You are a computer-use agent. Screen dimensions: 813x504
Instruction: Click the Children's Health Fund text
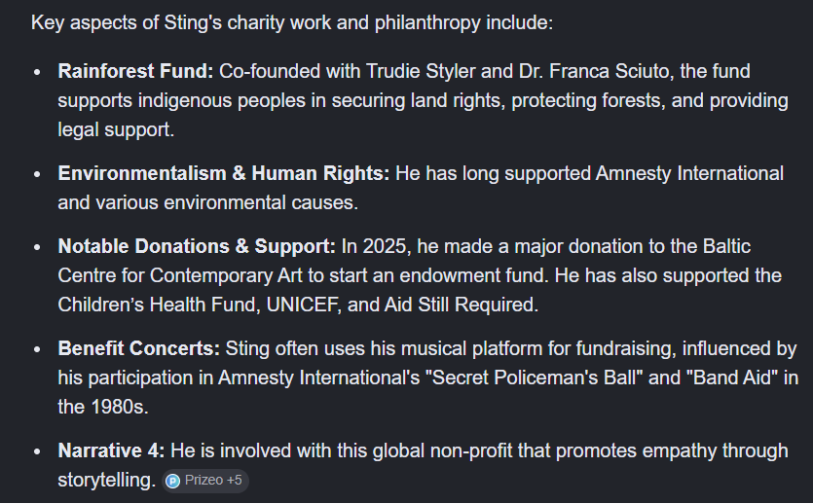[157, 306]
